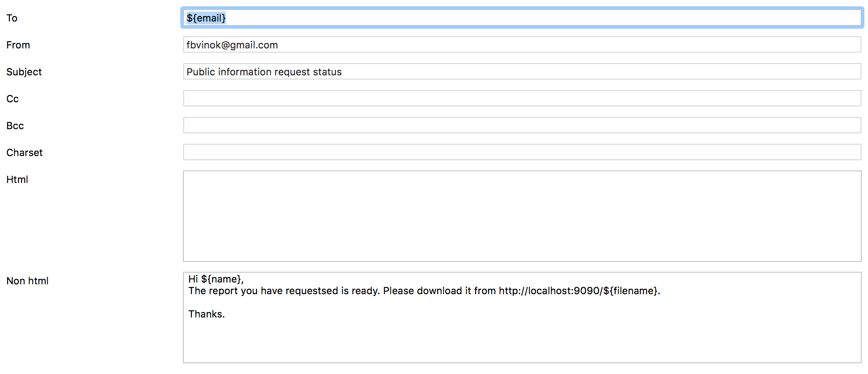Select the empty Cc input field
This screenshot has width=868, height=374.
[x=522, y=99]
